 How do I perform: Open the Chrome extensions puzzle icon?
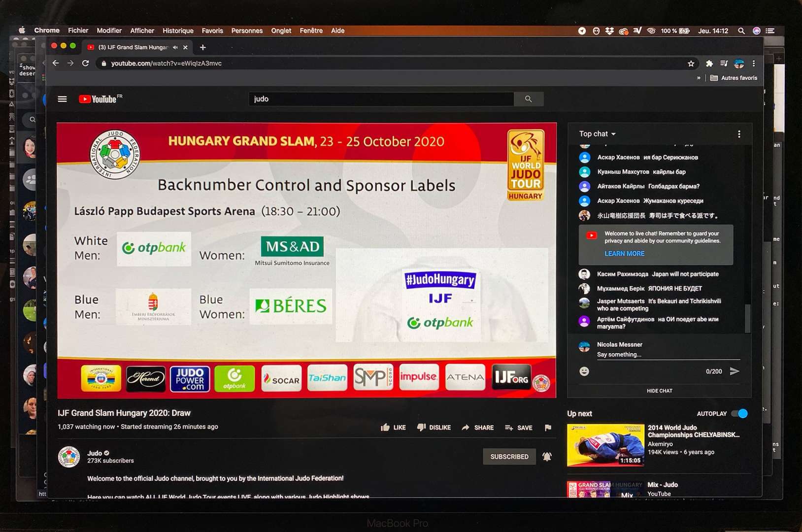709,64
